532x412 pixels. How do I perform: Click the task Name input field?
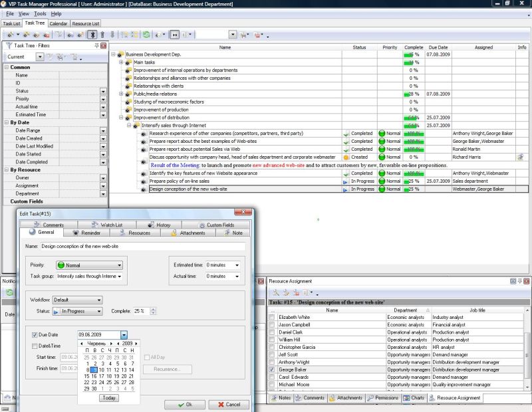coord(142,246)
